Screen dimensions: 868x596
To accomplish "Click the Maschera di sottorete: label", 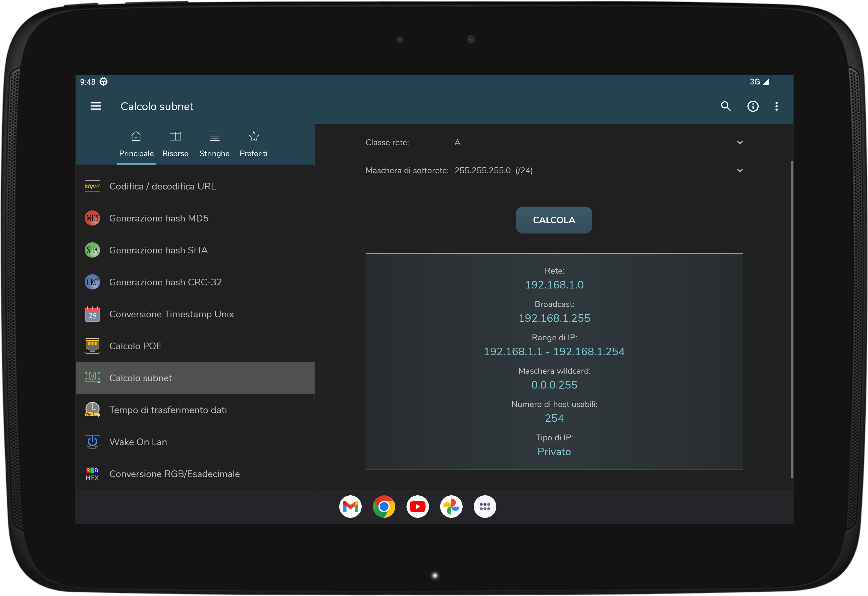I will tap(407, 171).
